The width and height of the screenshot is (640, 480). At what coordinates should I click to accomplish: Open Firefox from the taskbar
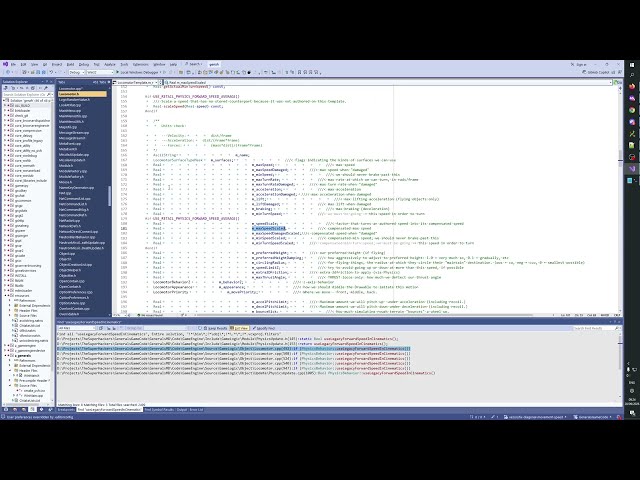pyautogui.click(x=632, y=87)
